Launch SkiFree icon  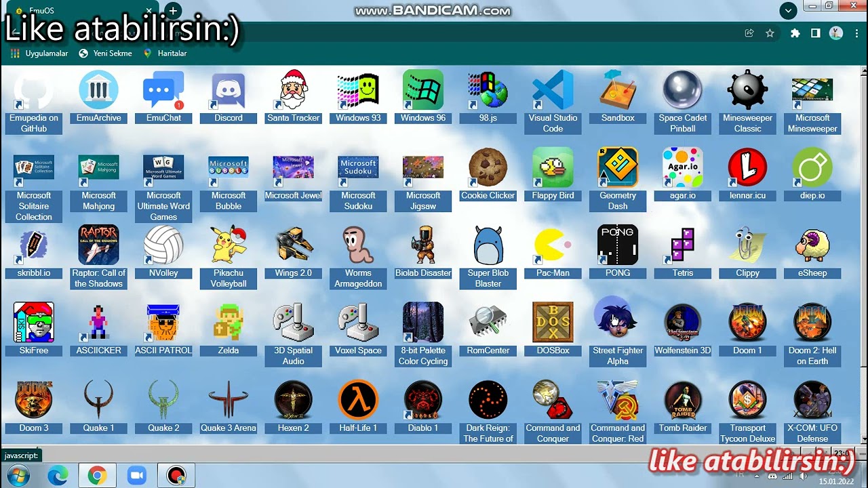tap(34, 323)
